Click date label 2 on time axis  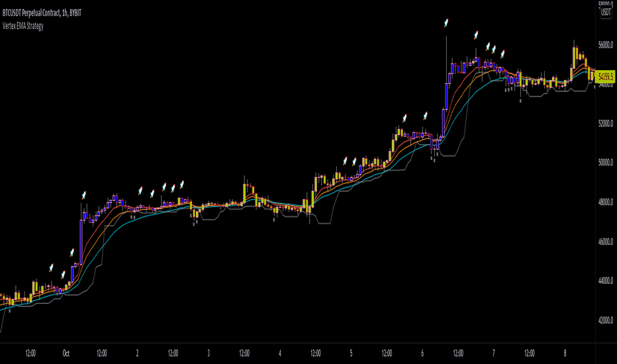[137, 353]
